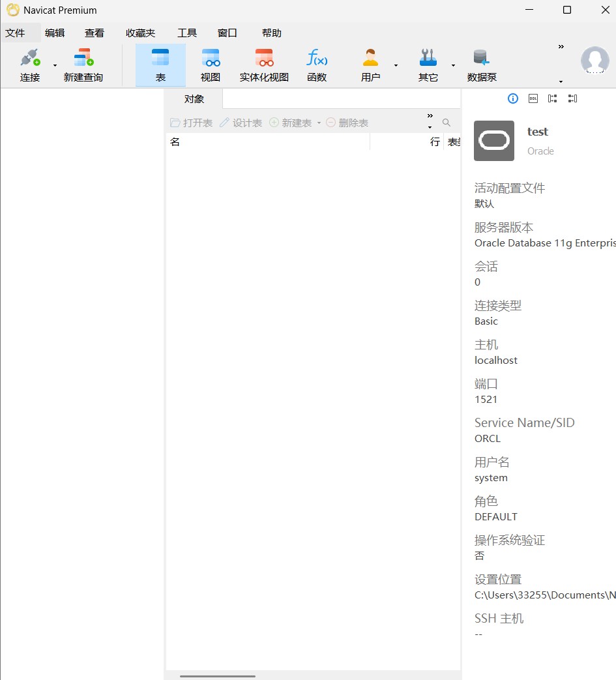Open the Help (帮助) menu
616x680 pixels.
272,33
